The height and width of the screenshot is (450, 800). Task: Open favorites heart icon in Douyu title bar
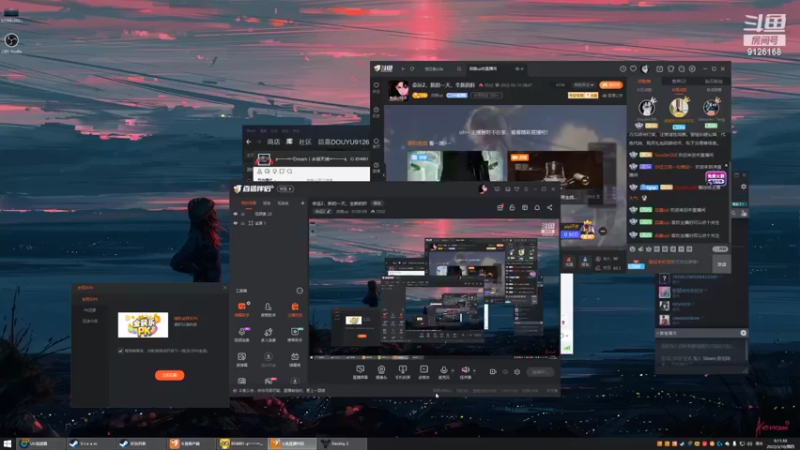[633, 69]
